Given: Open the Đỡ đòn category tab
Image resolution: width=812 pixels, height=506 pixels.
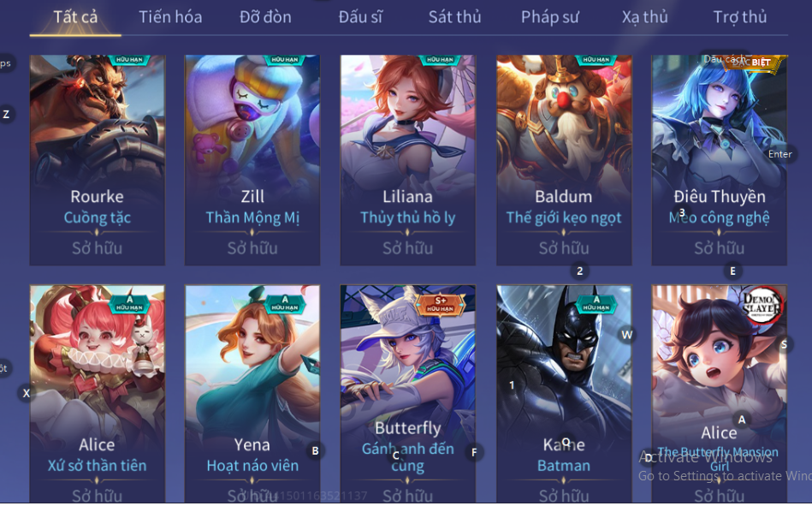Looking at the screenshot, I should click(x=265, y=17).
